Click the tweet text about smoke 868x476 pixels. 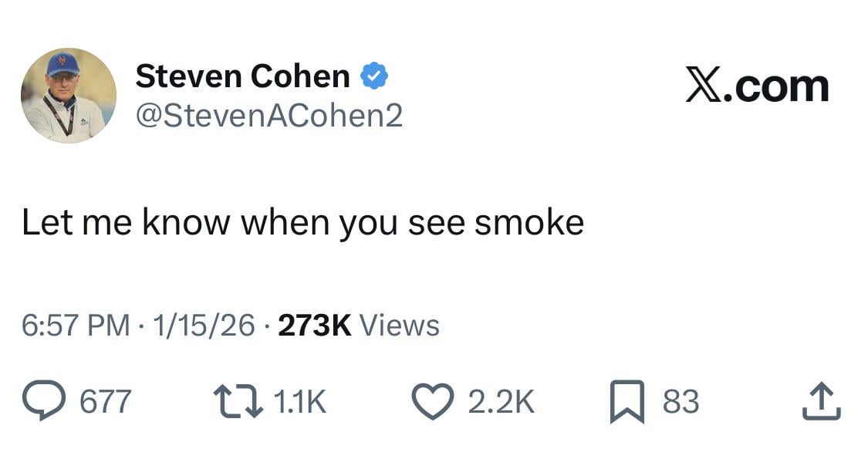[305, 222]
